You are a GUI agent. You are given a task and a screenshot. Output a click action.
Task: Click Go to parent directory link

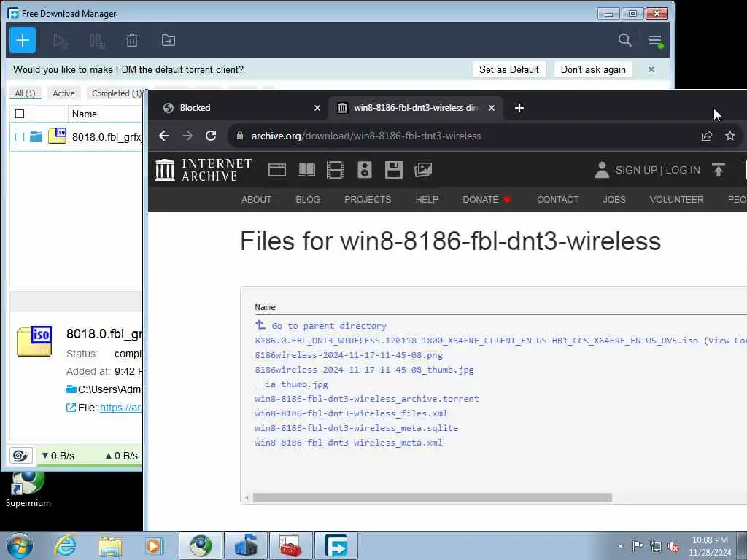tap(329, 326)
